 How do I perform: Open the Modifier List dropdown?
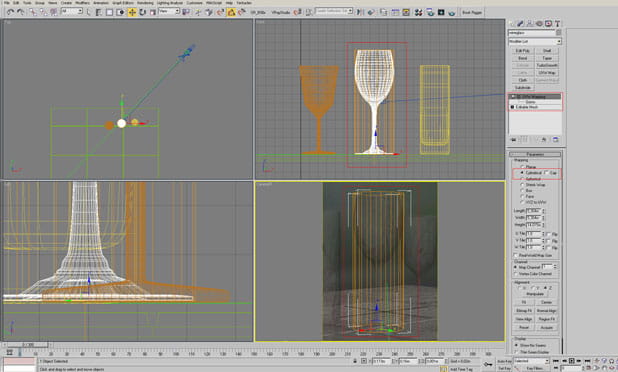(534, 41)
